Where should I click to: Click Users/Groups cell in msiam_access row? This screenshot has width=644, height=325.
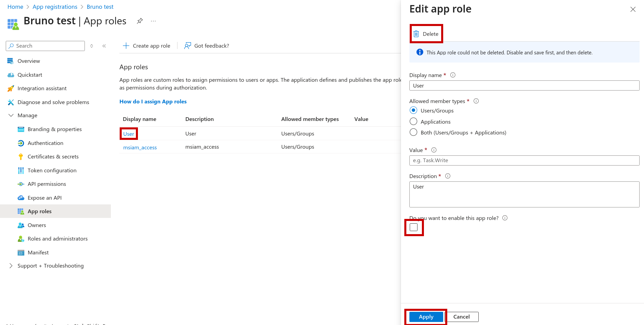[x=297, y=147]
